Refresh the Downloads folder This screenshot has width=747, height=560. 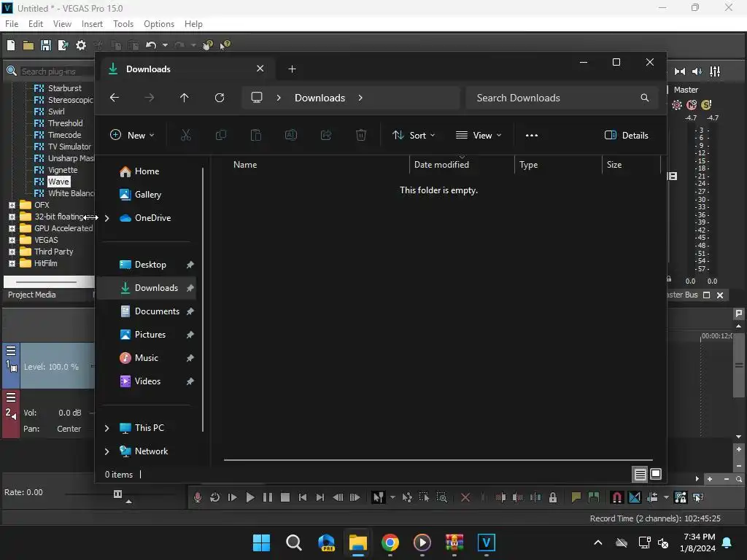219,98
